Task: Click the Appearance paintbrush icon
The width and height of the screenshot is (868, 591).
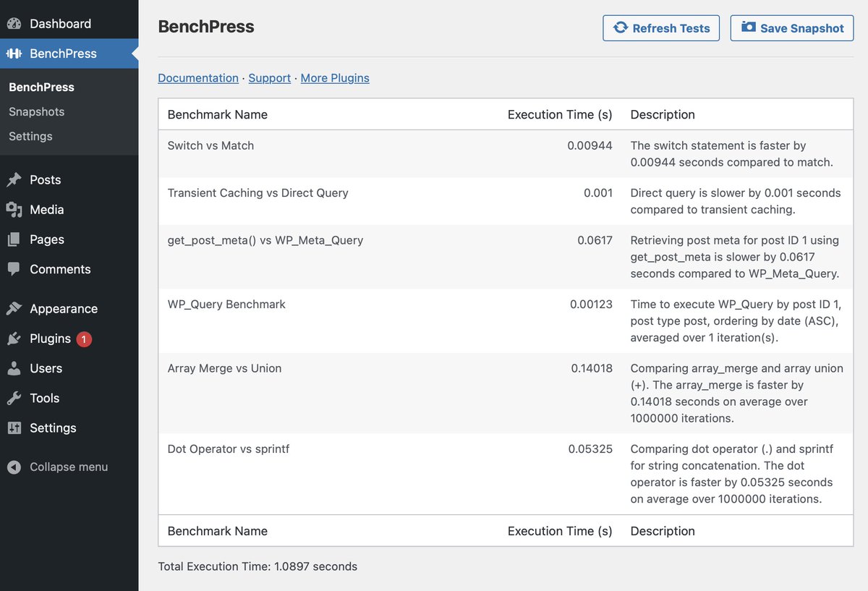Action: click(14, 308)
